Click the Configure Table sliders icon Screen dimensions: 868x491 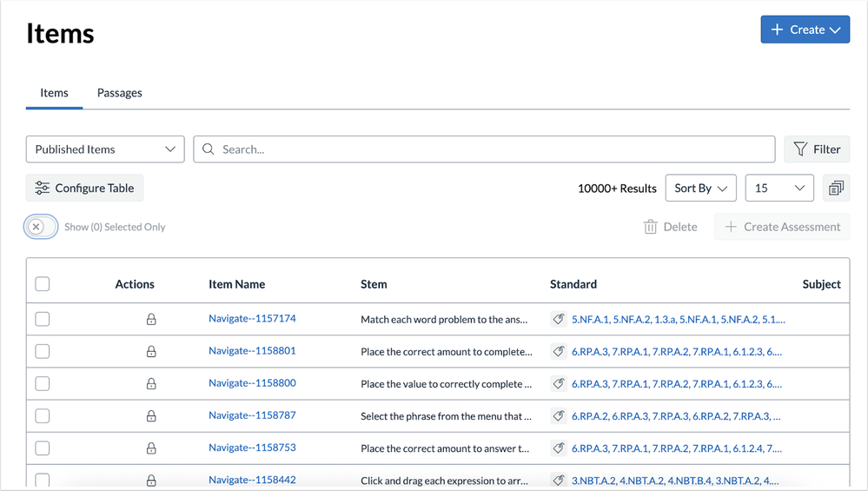pyautogui.click(x=43, y=189)
